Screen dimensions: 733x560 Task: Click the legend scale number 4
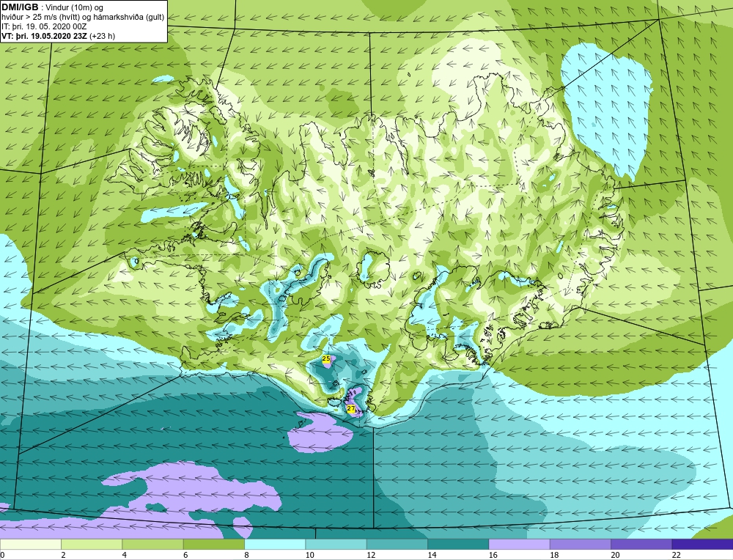pyautogui.click(x=125, y=555)
